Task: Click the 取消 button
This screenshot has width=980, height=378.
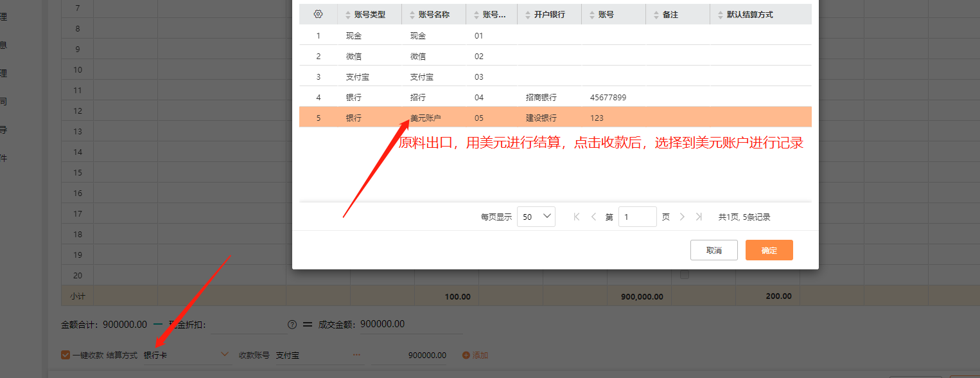Action: click(x=713, y=251)
